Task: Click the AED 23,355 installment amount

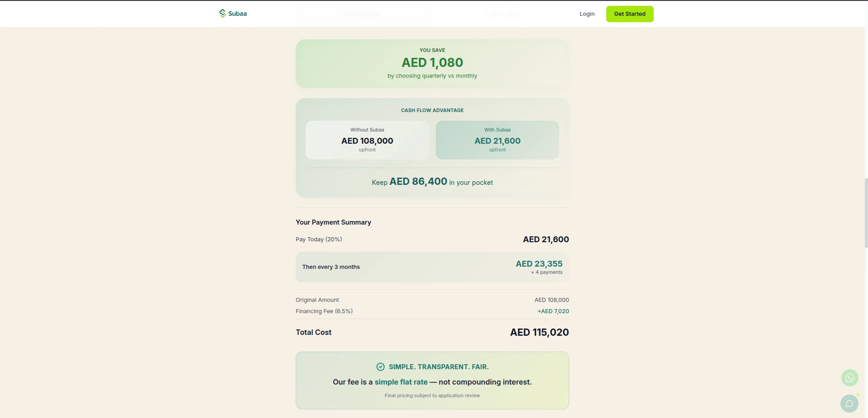Action: (539, 264)
